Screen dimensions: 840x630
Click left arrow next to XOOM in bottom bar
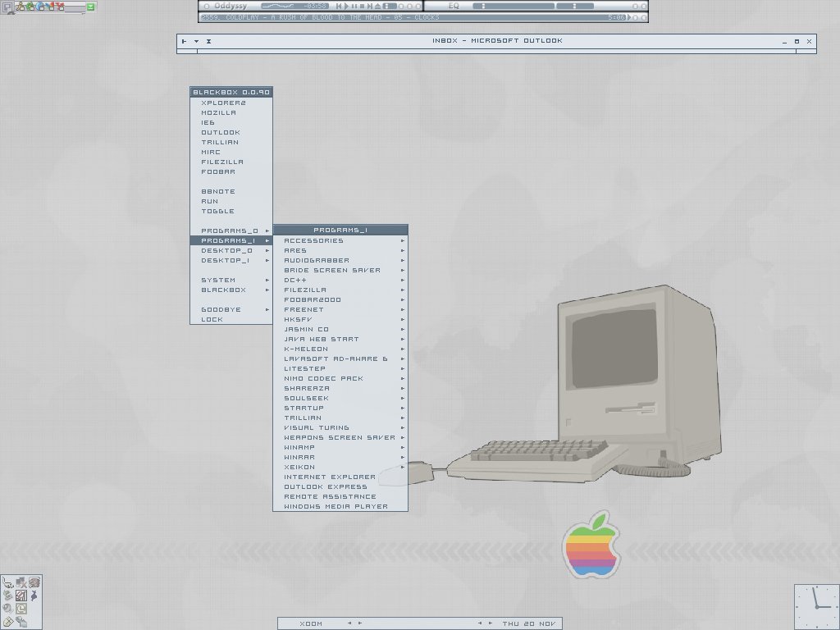coord(349,623)
